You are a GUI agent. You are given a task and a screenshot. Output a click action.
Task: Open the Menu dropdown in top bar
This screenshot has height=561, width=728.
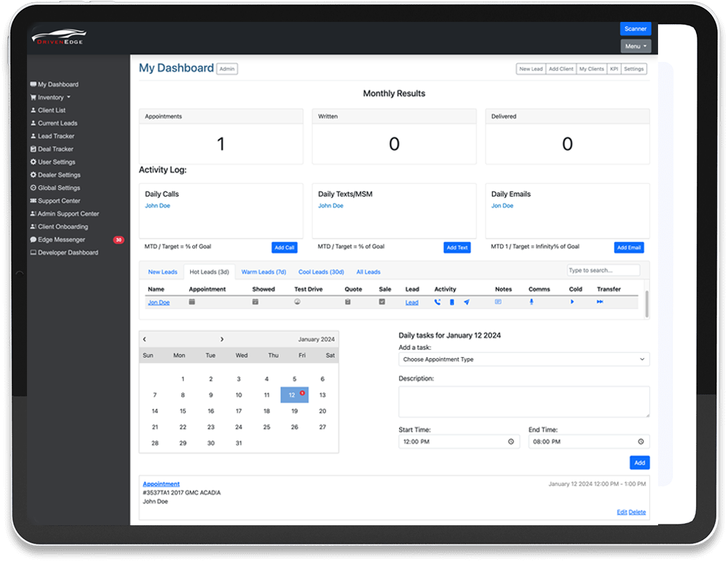pyautogui.click(x=636, y=47)
